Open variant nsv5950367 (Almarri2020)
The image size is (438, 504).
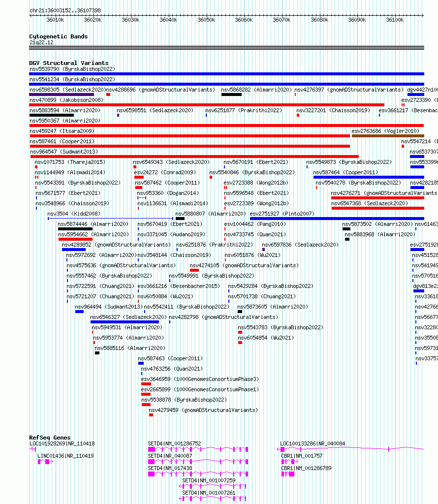tap(65, 121)
